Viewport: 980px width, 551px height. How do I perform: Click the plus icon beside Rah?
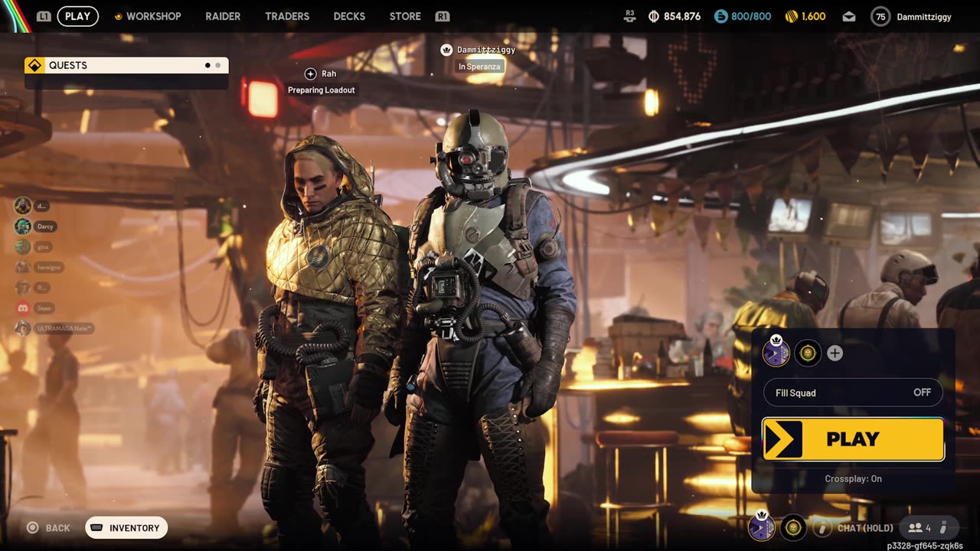310,73
